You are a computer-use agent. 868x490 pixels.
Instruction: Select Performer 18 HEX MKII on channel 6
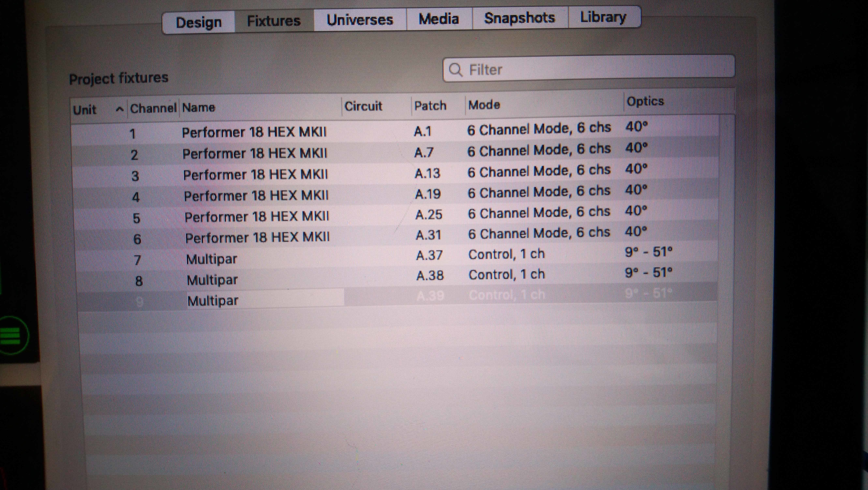[257, 237]
